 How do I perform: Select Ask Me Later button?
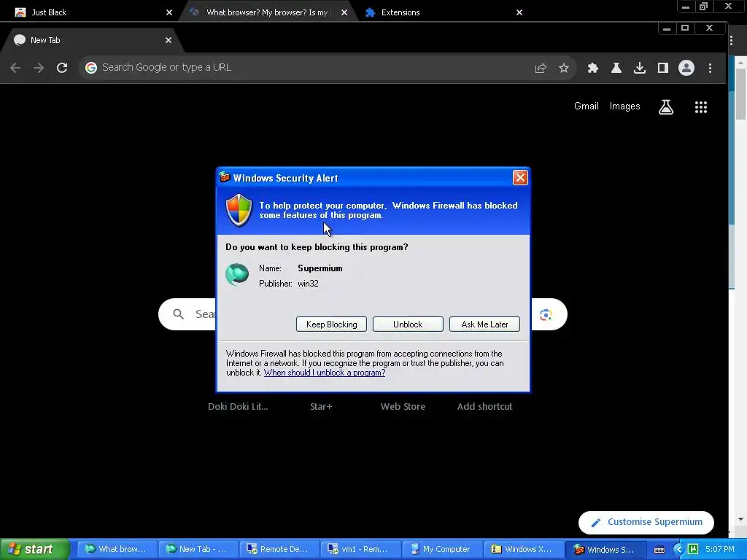coord(484,324)
